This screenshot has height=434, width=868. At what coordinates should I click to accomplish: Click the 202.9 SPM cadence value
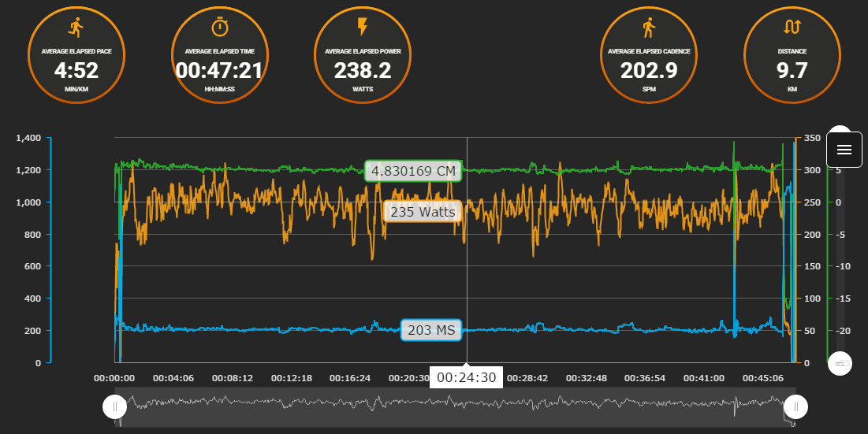(x=649, y=71)
